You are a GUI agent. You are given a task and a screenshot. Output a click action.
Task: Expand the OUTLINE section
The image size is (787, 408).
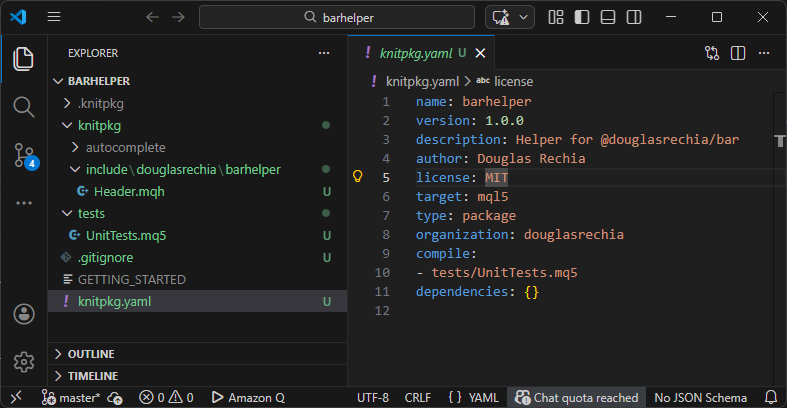click(90, 354)
